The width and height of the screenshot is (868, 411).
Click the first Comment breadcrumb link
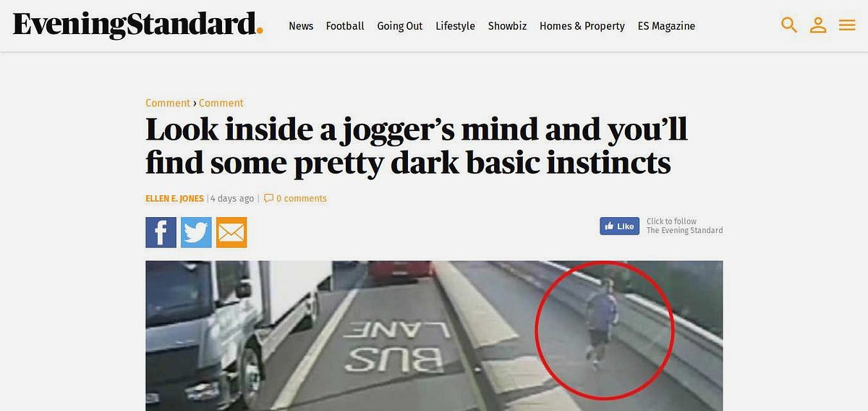coord(168,103)
